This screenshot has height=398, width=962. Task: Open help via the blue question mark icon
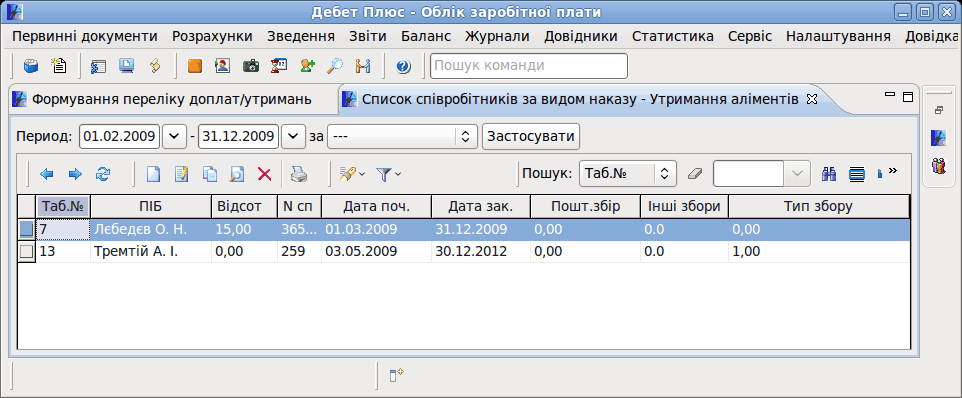pos(403,66)
